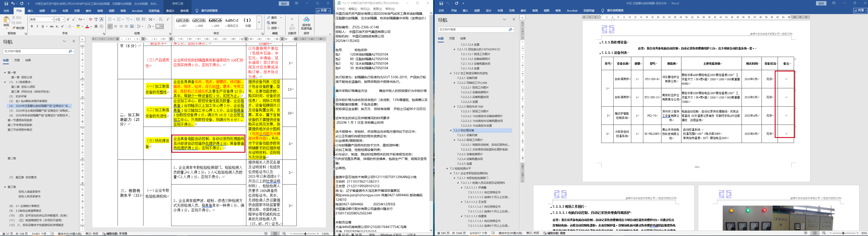Toggle center alignment
868x236 pixels.
pyautogui.click(x=116, y=26)
